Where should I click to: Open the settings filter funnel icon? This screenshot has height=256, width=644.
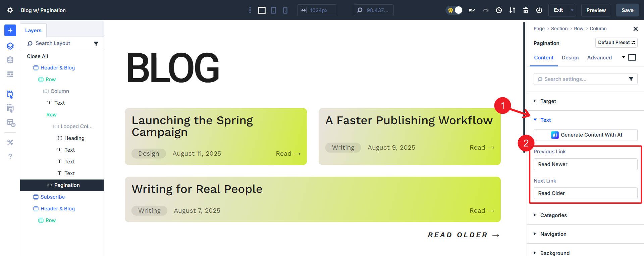point(631,79)
